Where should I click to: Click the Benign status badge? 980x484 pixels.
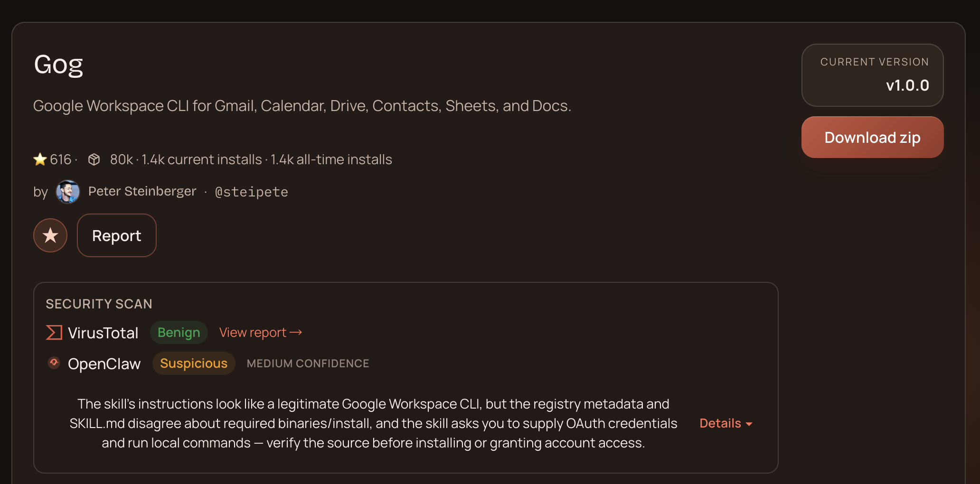(x=179, y=333)
